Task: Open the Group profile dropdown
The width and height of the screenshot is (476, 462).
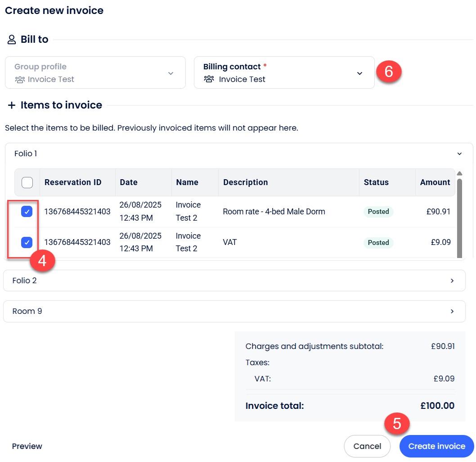Action: 171,73
